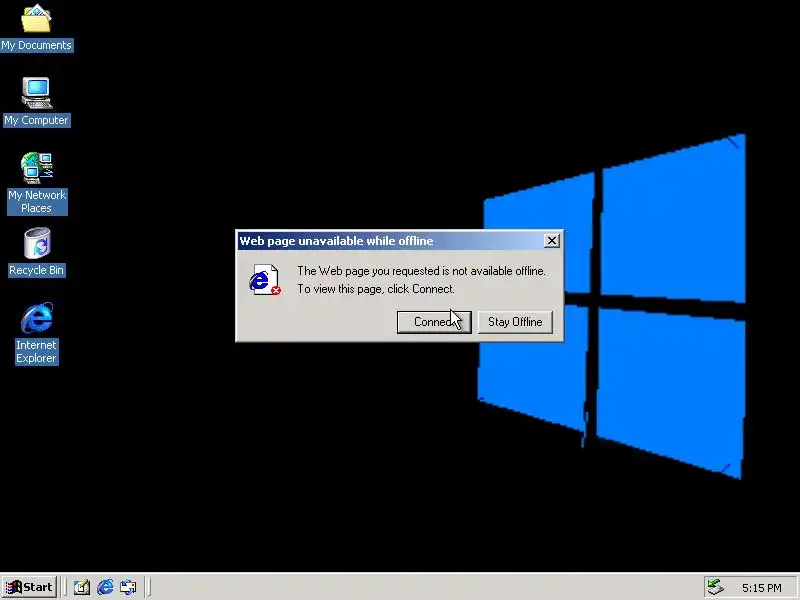Click 'To view this page, click Connect' text
Image resolution: width=800 pixels, height=600 pixels.
click(x=376, y=289)
